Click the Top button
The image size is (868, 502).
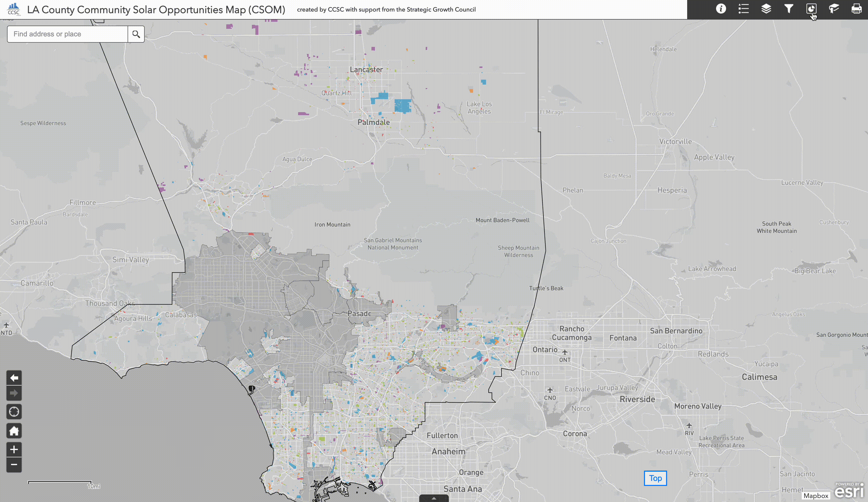click(655, 478)
